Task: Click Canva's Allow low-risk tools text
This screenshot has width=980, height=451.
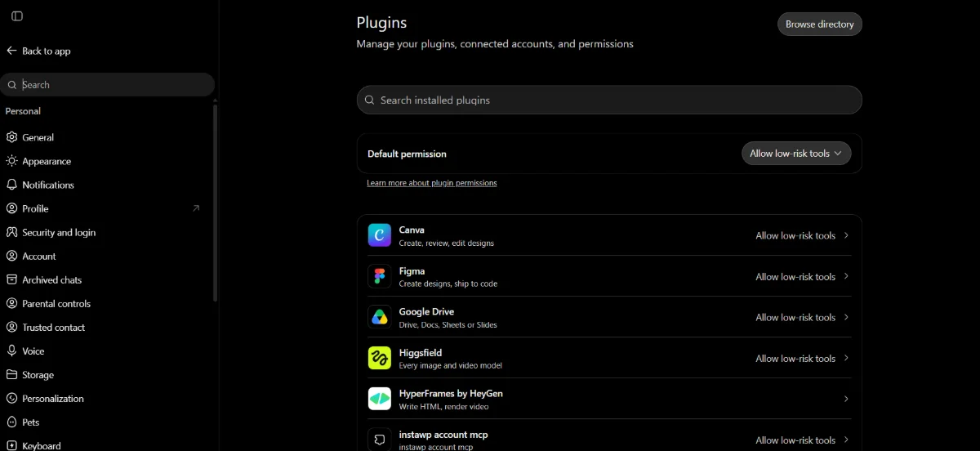Action: click(795, 235)
